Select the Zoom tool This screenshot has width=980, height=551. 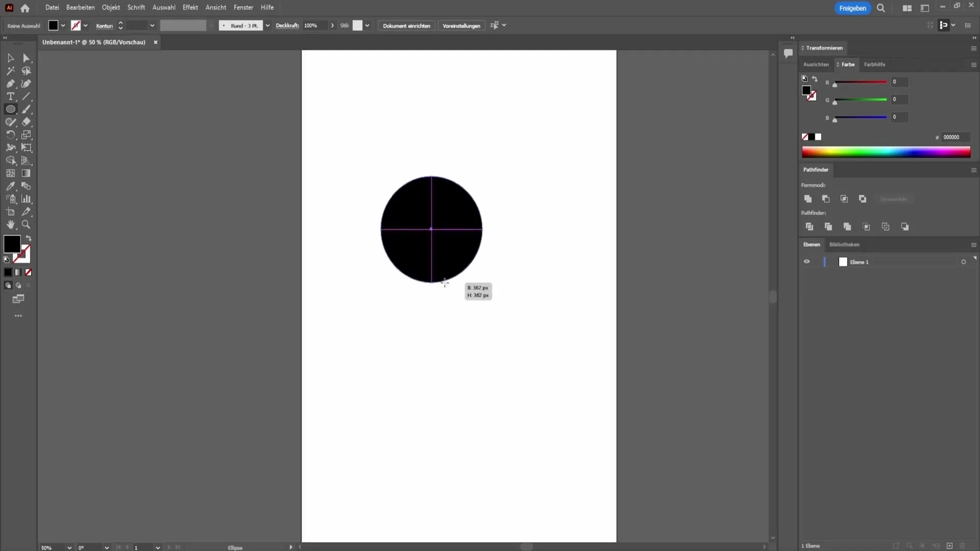pyautogui.click(x=26, y=224)
